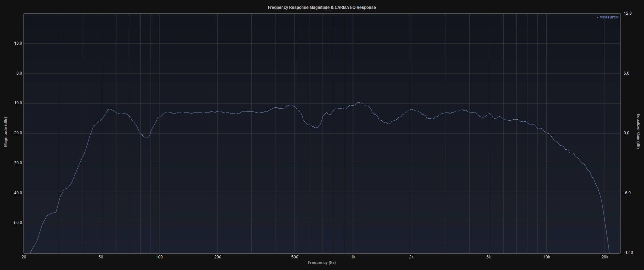Select the 100 tick label on frequency axis
The width and height of the screenshot is (644, 270).
(x=159, y=257)
